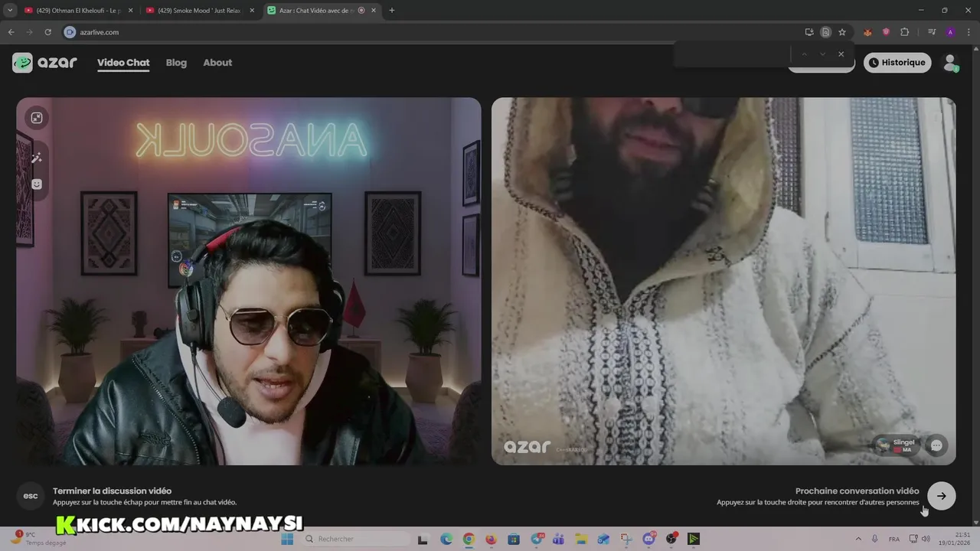Open the browser extensions puzzle icon
Viewport: 980px width, 551px height.
click(x=904, y=32)
